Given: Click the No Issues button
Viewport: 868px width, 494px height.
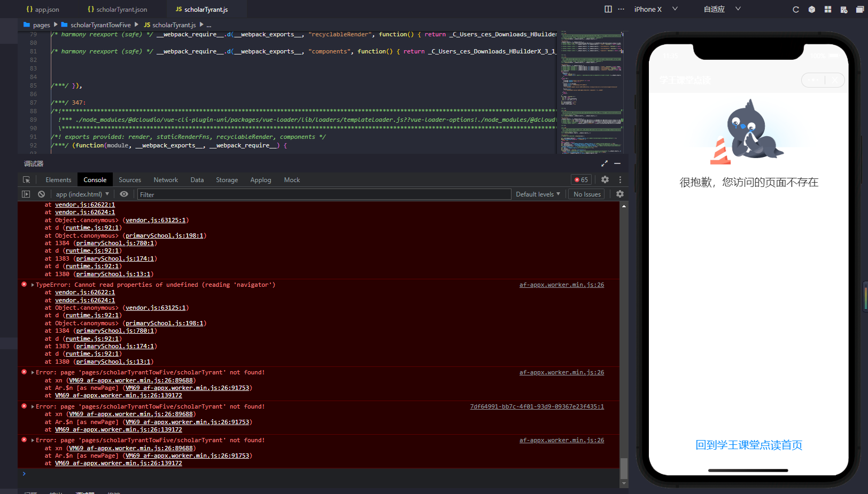Looking at the screenshot, I should tap(587, 194).
